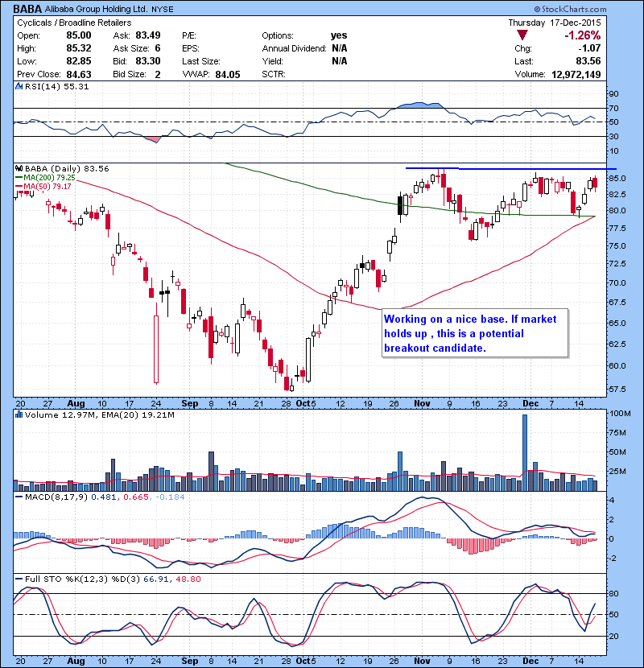Click the MACD signal value 0.665
Viewport: 644px width, 668px height.
pos(136,497)
